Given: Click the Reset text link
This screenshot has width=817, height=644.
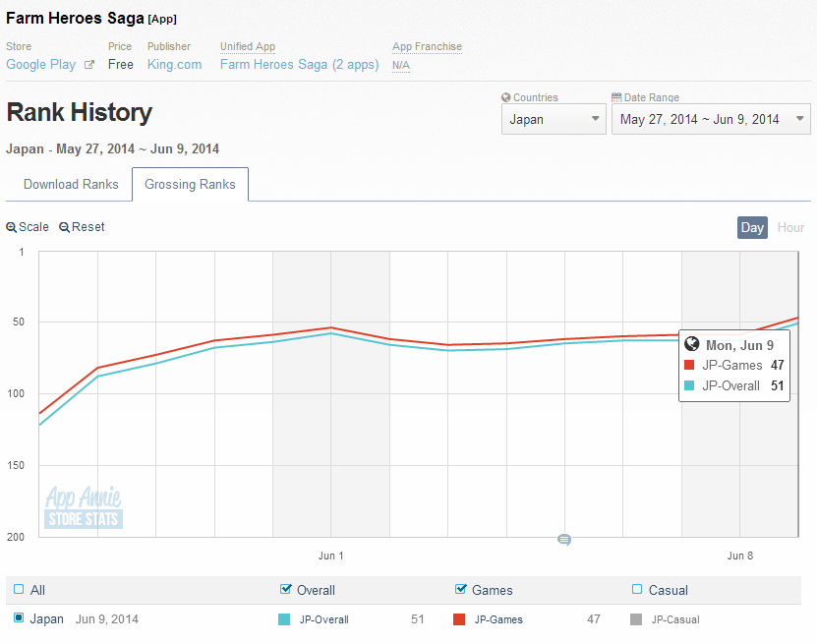Looking at the screenshot, I should (88, 227).
